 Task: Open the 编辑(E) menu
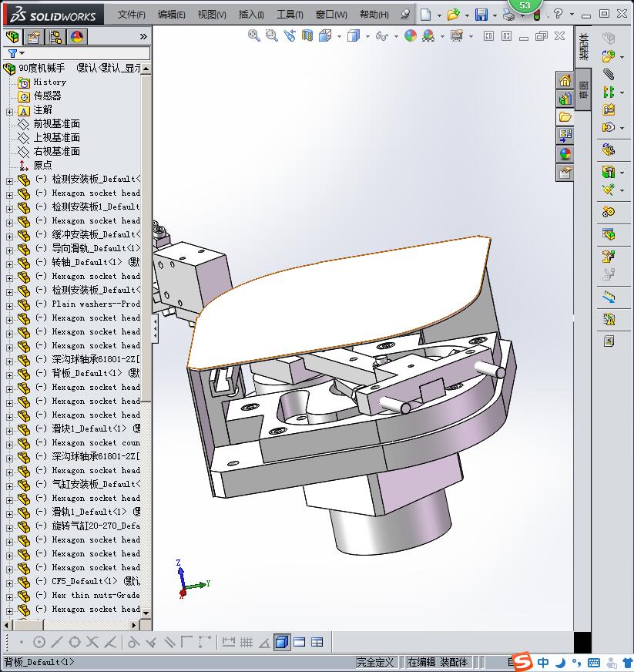point(171,15)
